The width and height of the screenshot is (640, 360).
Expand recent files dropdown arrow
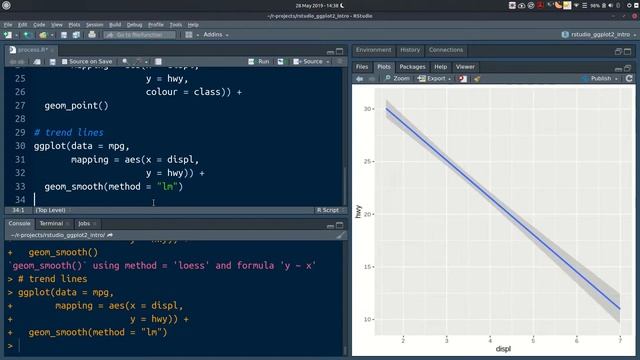coord(52,36)
